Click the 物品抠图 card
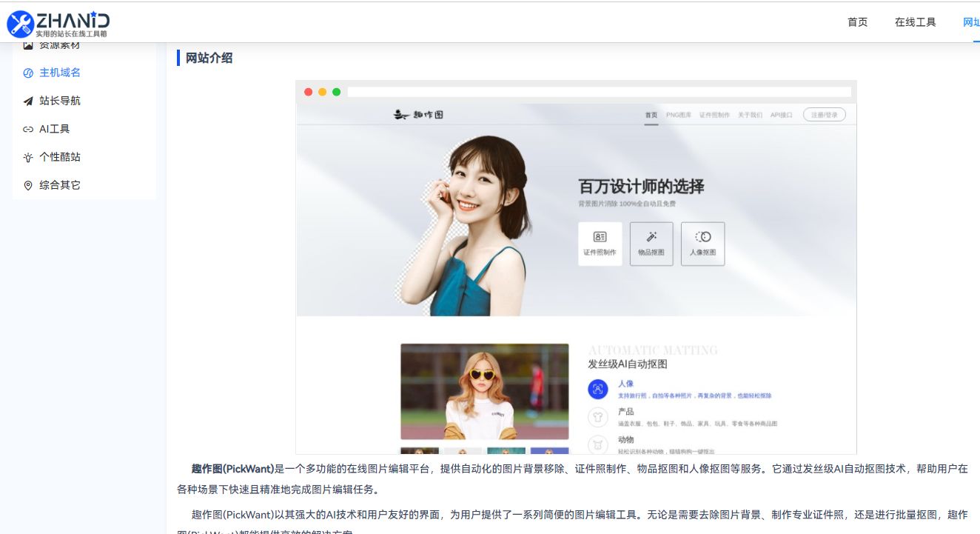The height and width of the screenshot is (534, 980). coord(651,244)
